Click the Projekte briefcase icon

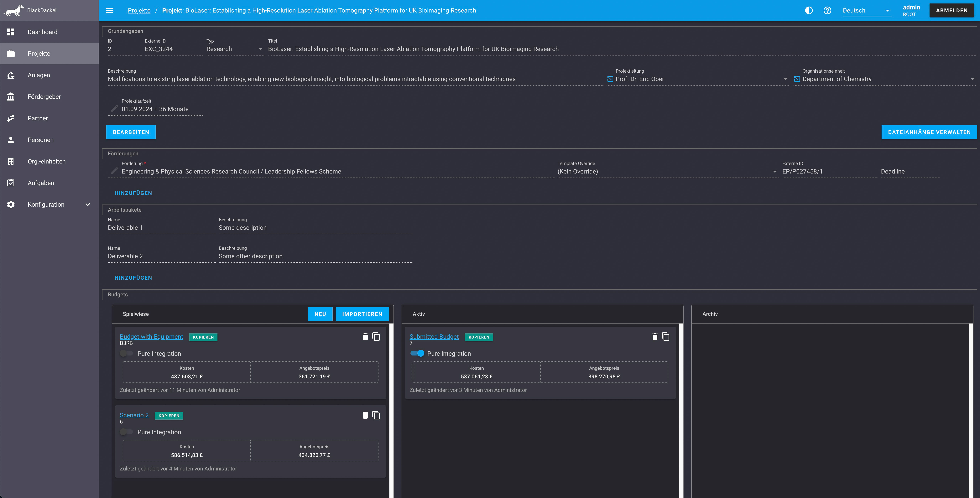pyautogui.click(x=11, y=53)
